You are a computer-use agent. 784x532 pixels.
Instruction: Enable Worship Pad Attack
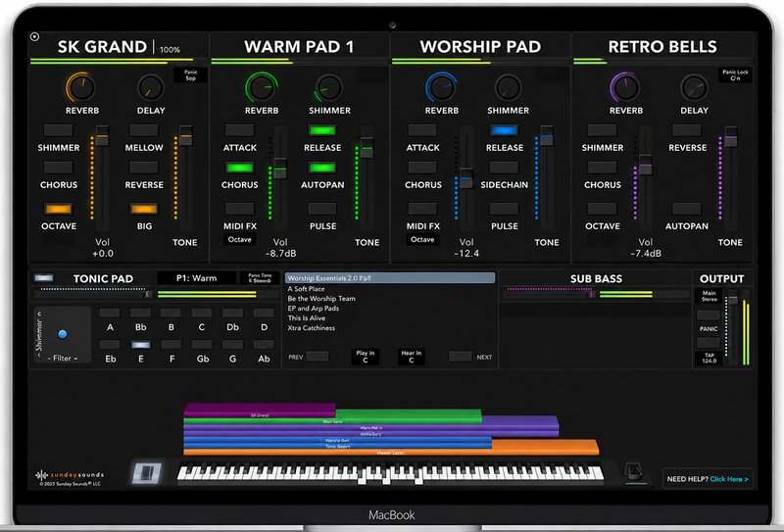422,130
